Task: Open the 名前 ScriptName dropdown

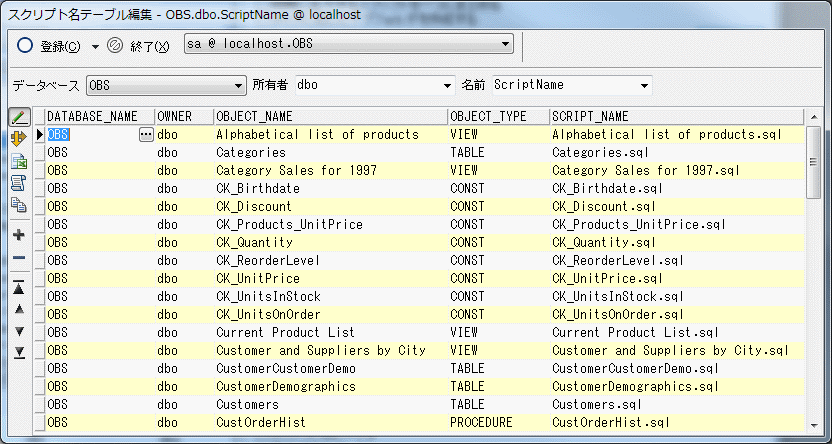Action: click(x=644, y=85)
